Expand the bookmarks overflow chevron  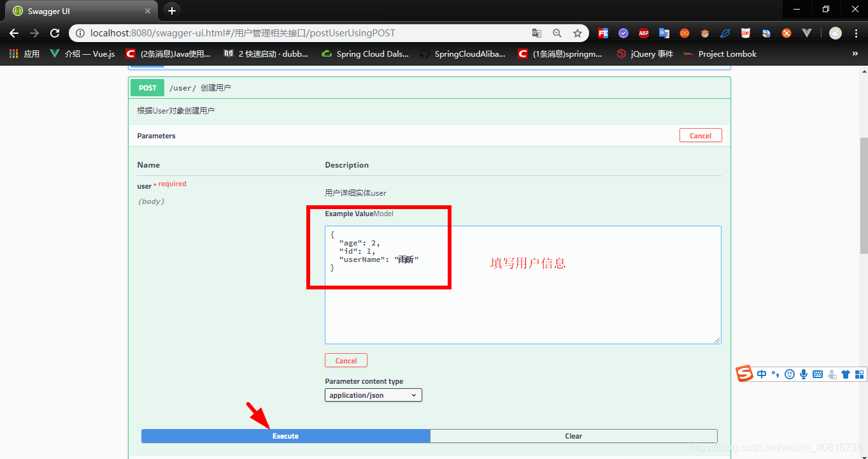[x=855, y=54]
